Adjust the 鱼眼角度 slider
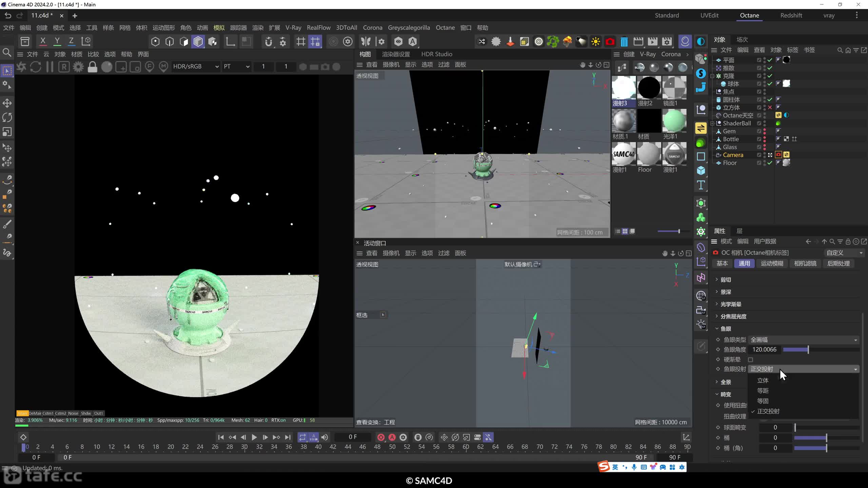This screenshot has height=488, width=868. point(821,349)
